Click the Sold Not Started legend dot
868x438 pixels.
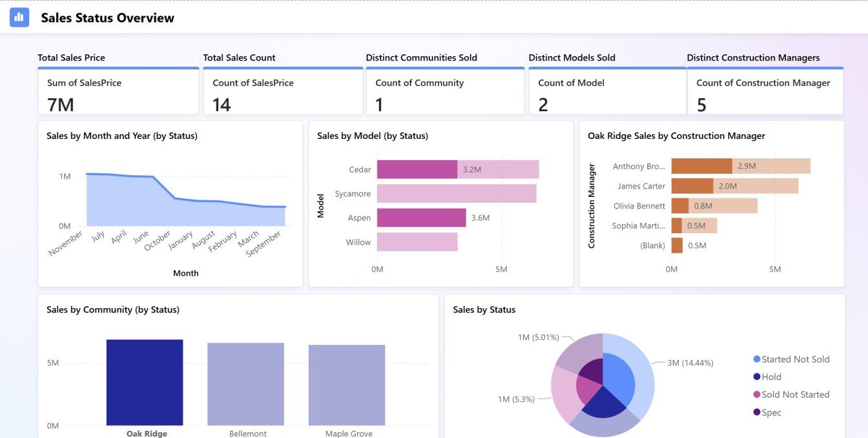[x=757, y=395]
